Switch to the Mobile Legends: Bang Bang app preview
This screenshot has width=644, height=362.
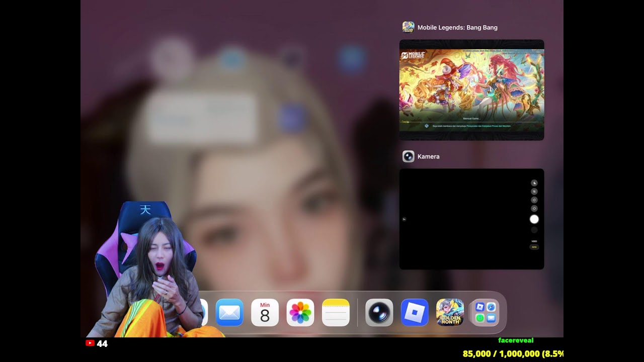[471, 90]
